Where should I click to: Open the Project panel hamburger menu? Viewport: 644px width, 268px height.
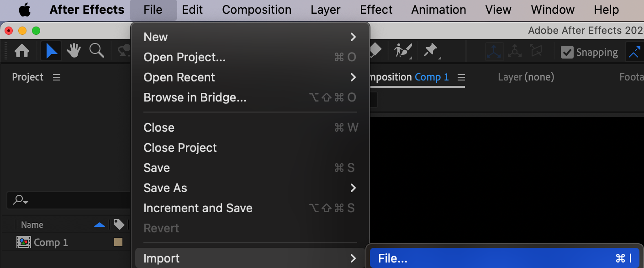coord(57,77)
